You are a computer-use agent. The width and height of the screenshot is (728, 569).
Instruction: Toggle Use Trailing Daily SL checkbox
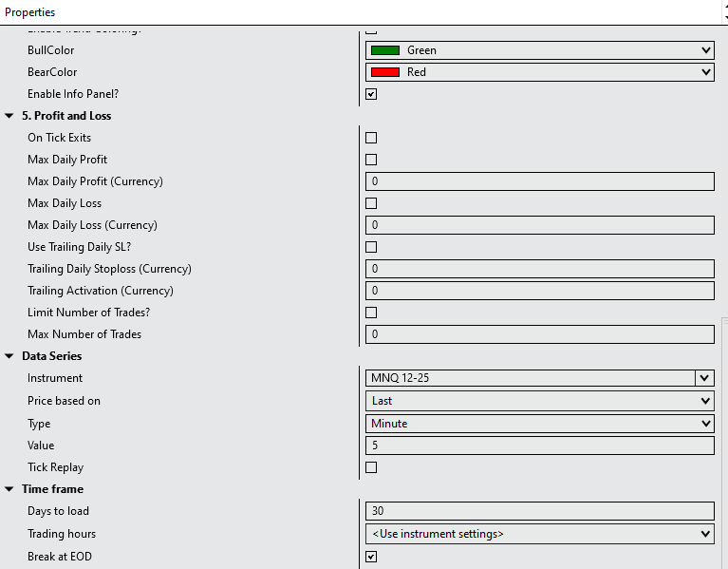click(371, 247)
